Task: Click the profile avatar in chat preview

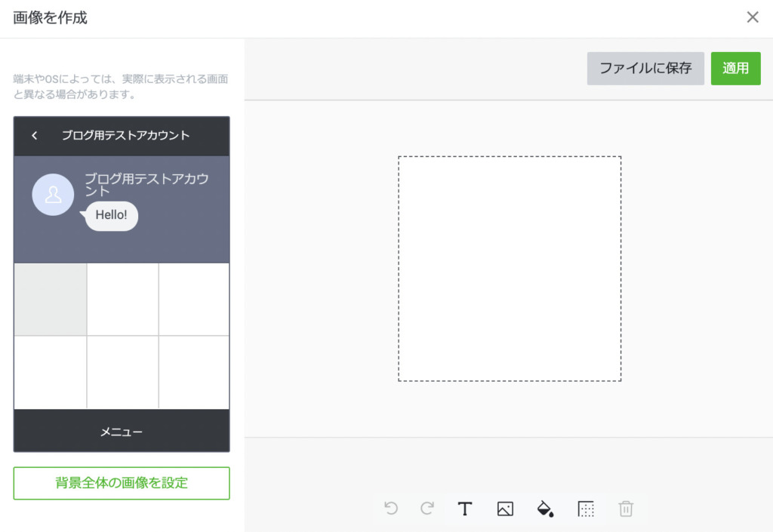Action: point(53,195)
